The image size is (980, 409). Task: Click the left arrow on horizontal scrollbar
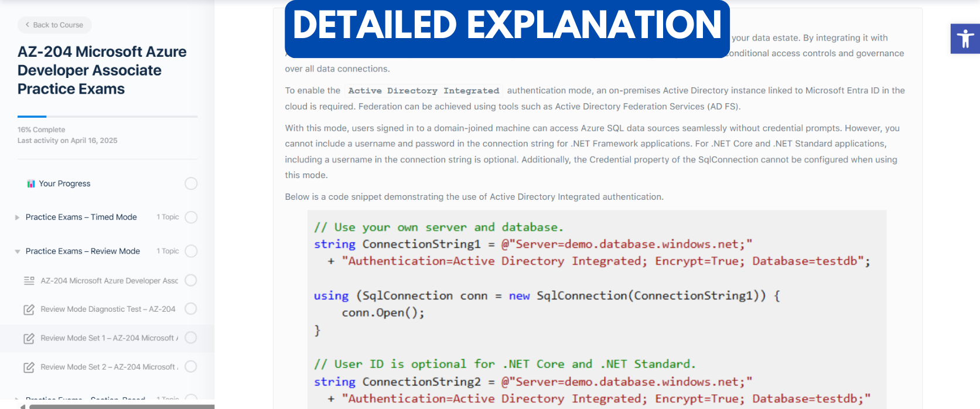click(x=23, y=406)
